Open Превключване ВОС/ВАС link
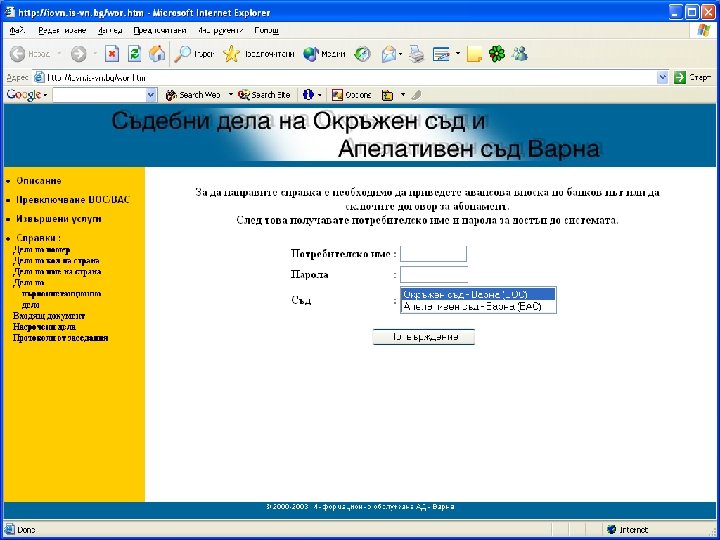The height and width of the screenshot is (540, 720). [73, 200]
